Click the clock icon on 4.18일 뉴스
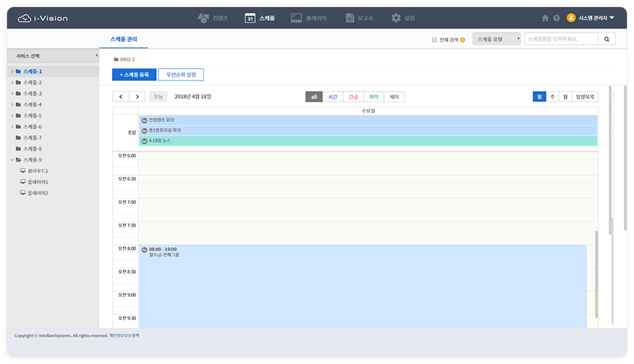Viewport: 634px width, 364px height. (144, 141)
